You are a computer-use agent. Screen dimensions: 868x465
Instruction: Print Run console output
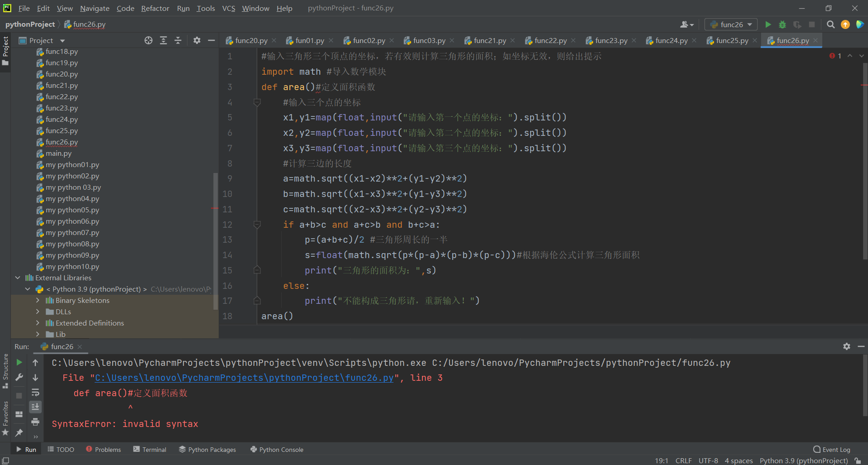(x=35, y=422)
